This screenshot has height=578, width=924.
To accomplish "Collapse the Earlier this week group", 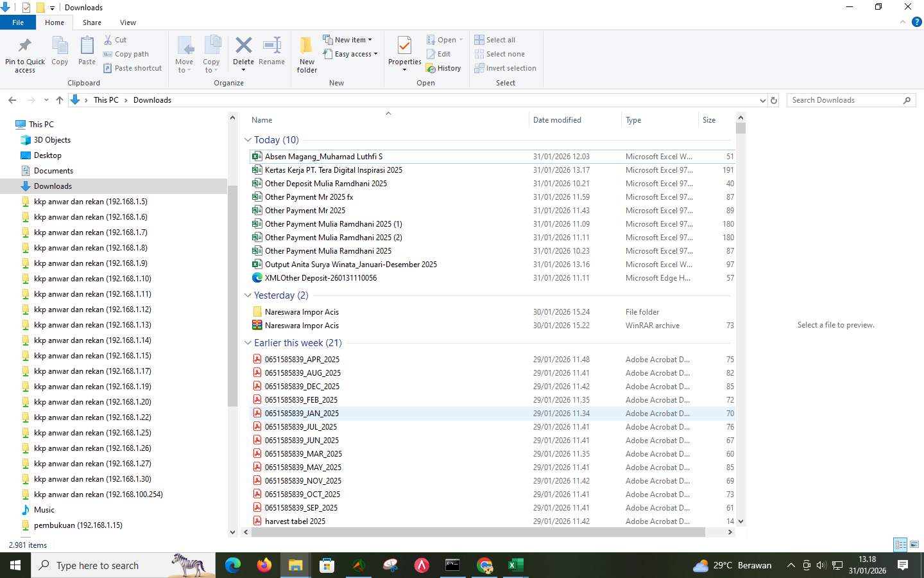I will (248, 342).
